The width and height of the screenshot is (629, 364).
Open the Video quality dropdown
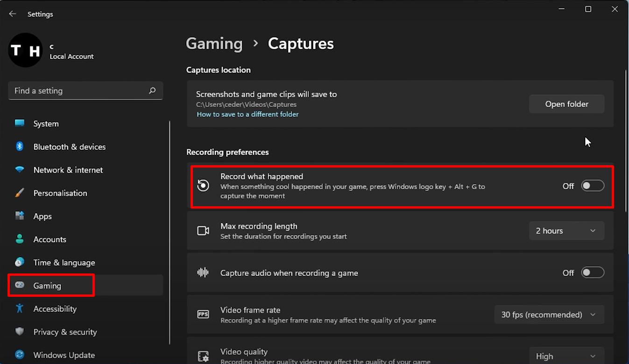(x=566, y=356)
